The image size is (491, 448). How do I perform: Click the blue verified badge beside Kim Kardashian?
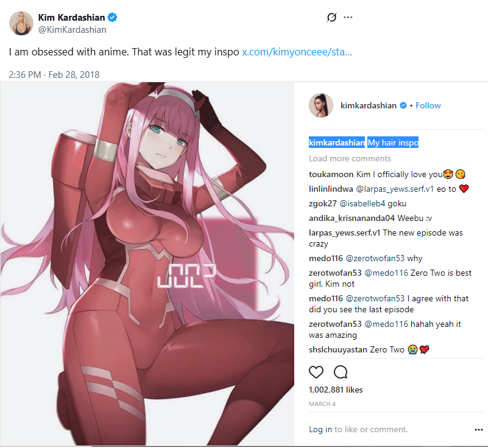[113, 18]
